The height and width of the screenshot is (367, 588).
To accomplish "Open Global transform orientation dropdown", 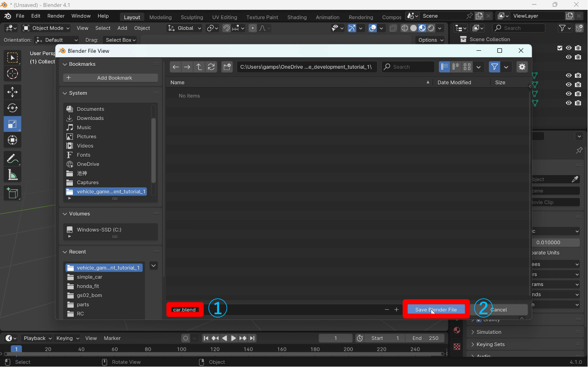I will [x=184, y=28].
